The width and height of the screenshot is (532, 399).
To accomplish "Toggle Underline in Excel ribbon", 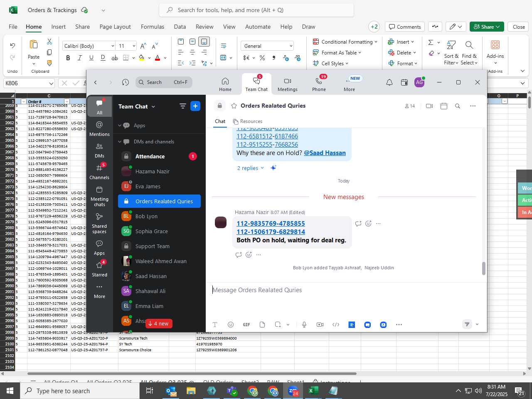I will coord(91,58).
